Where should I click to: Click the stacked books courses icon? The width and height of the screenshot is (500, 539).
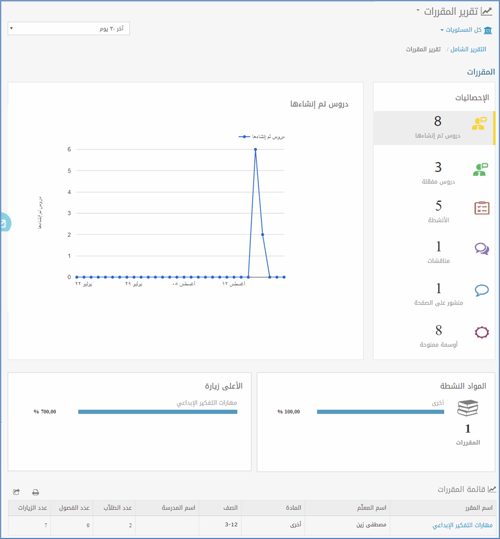pyautogui.click(x=468, y=408)
